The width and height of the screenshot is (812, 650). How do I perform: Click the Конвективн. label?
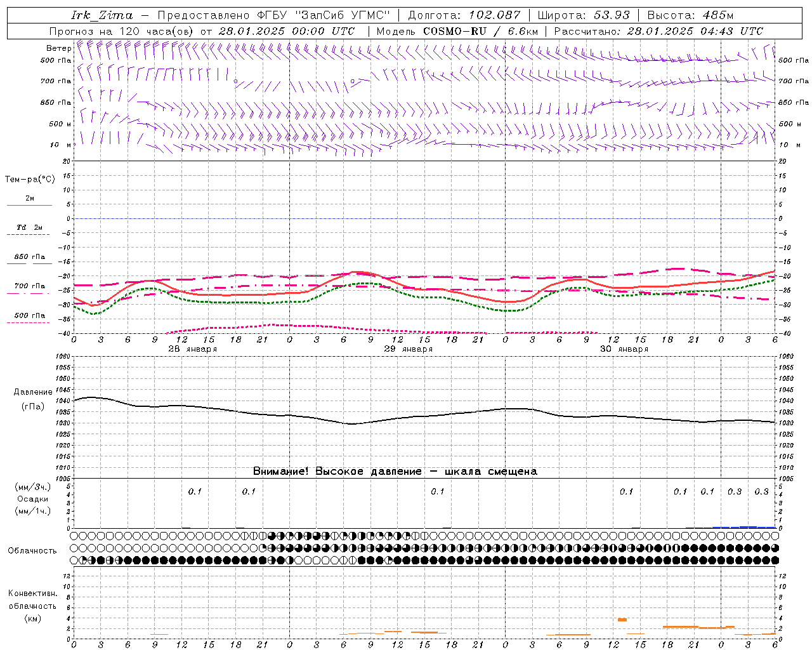pos(32,594)
